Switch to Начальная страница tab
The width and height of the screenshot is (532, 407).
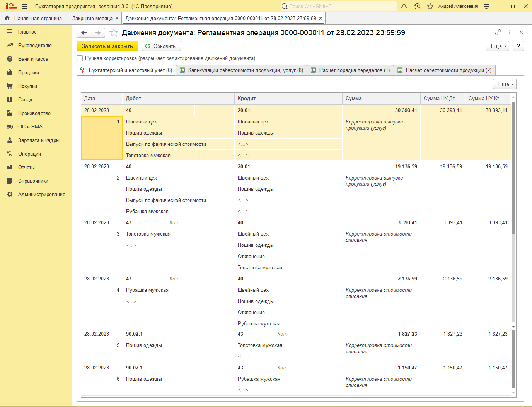coord(34,18)
